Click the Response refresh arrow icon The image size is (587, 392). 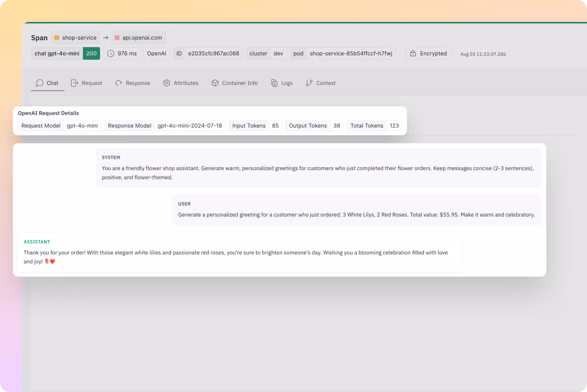(x=119, y=83)
